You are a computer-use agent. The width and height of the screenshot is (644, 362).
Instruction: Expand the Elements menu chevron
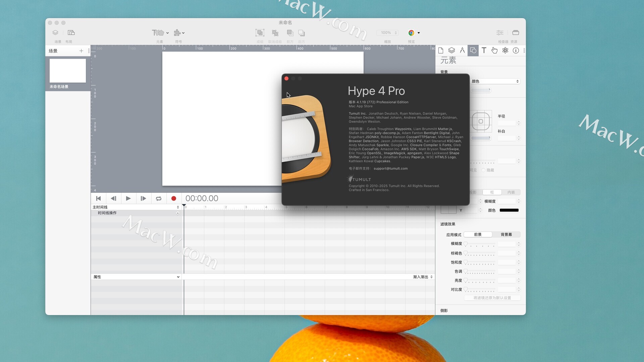pos(167,33)
